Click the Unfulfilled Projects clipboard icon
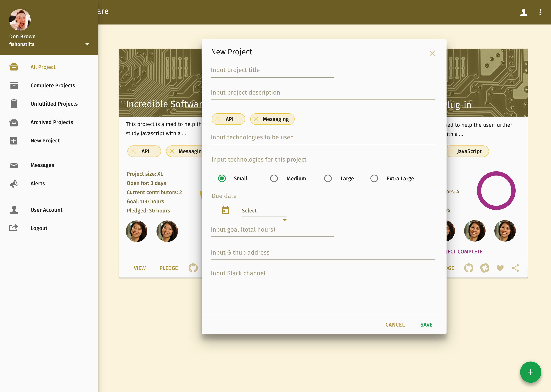This screenshot has width=551, height=392. (14, 103)
